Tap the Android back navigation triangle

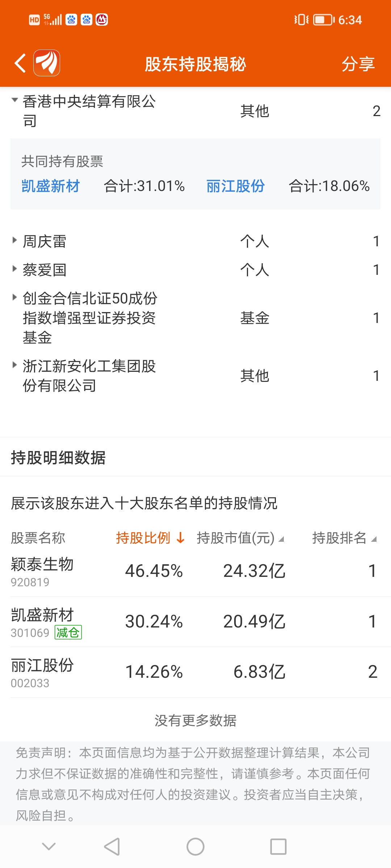(x=112, y=847)
